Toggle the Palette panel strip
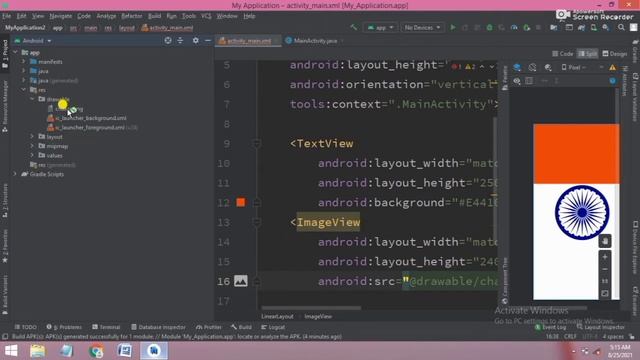The width and height of the screenshot is (640, 360). coord(505,78)
